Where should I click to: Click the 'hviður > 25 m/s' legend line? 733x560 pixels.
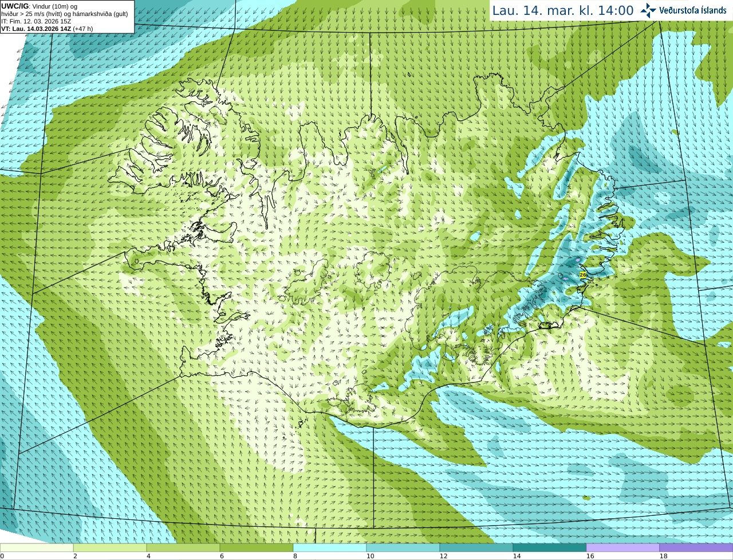65,14
